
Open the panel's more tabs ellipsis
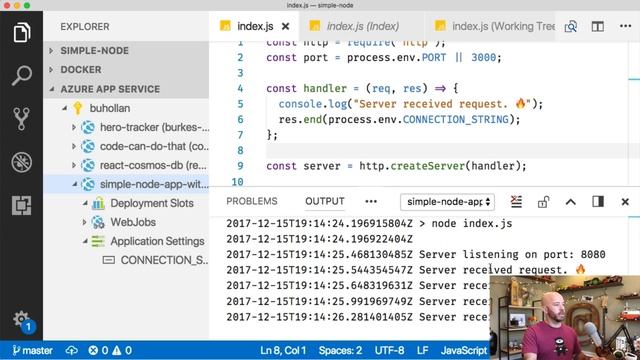[371, 201]
